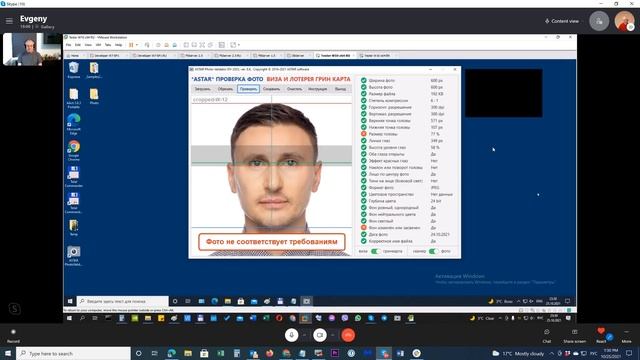Click the VMware pause VM toolbar icon

tap(131, 45)
